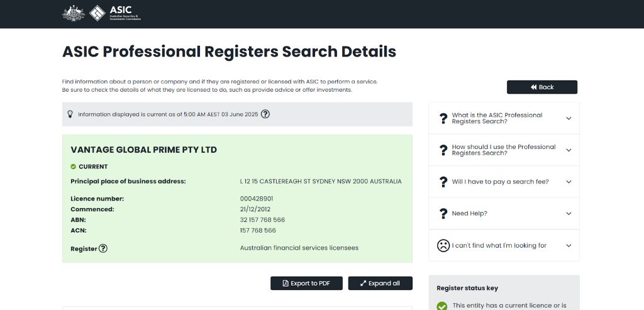The width and height of the screenshot is (644, 310).
Task: Click green tick in Register status key
Action: (442, 306)
